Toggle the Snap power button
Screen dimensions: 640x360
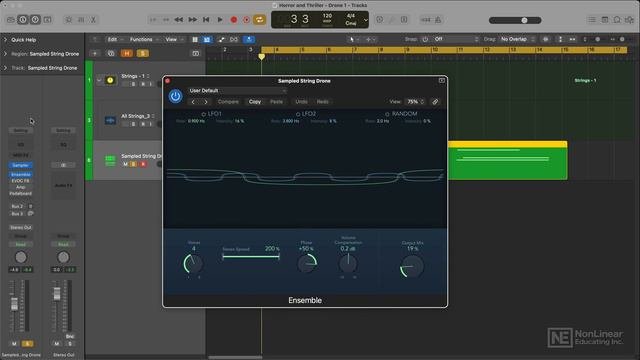click(x=425, y=39)
